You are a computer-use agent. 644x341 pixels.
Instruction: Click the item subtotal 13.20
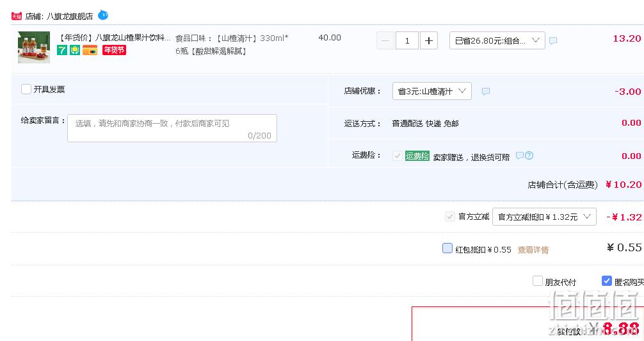click(x=627, y=38)
